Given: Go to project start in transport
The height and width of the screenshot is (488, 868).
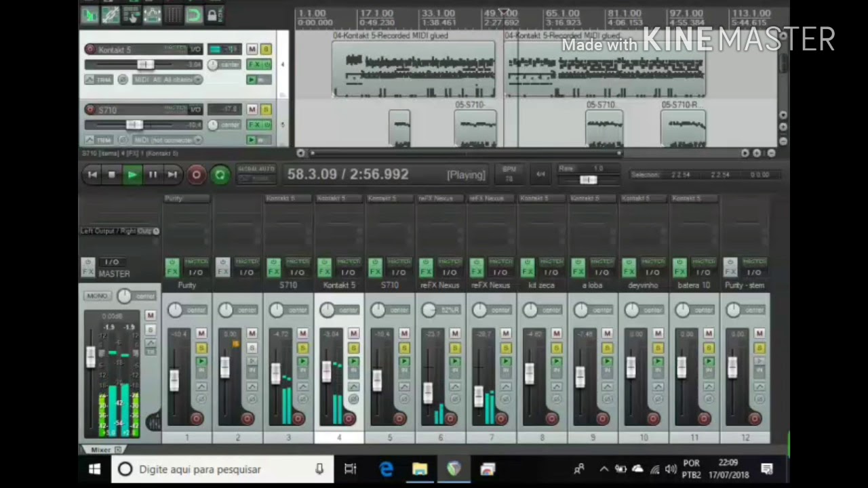Looking at the screenshot, I should tap(92, 175).
